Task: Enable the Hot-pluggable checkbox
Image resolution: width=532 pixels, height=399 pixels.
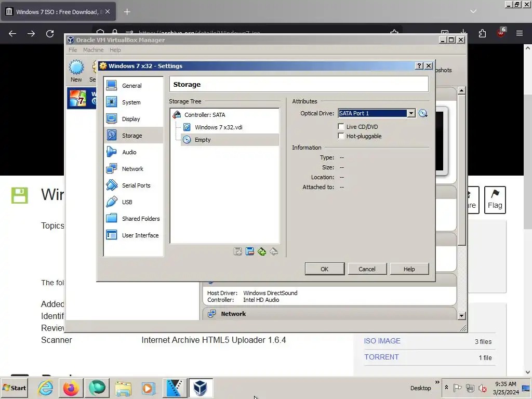Action: pyautogui.click(x=341, y=136)
